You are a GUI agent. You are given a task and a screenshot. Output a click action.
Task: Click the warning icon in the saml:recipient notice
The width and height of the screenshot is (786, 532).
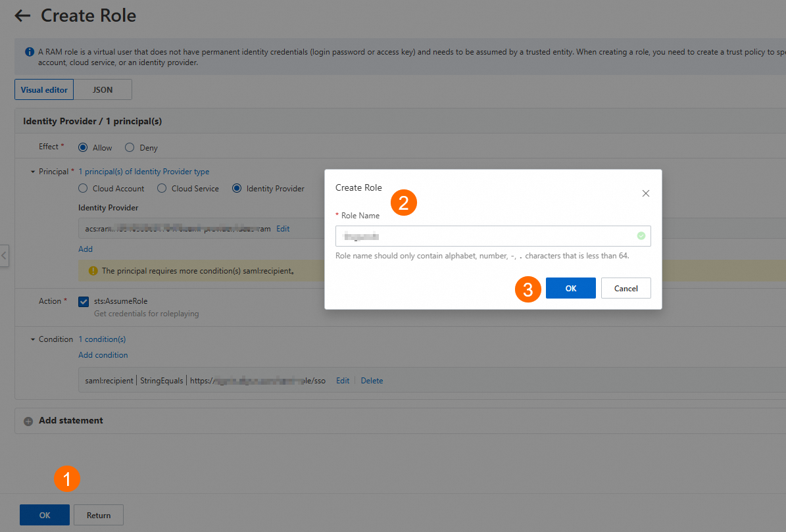pyautogui.click(x=93, y=270)
